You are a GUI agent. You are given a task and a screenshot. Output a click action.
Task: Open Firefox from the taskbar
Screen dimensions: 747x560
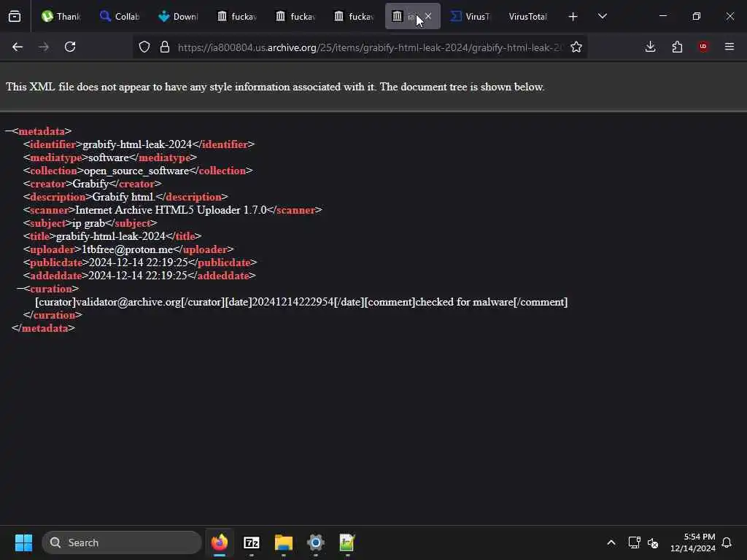219,542
